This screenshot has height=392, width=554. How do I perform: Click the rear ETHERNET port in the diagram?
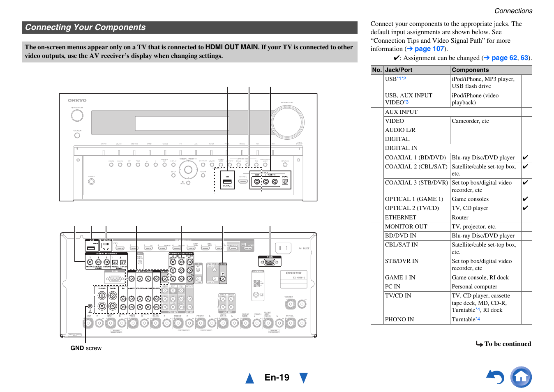(106, 246)
